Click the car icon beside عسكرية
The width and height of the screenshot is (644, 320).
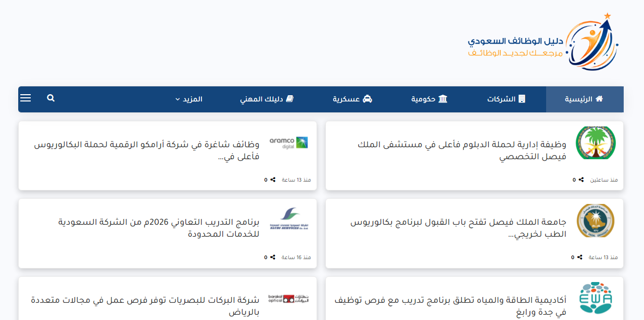368,99
